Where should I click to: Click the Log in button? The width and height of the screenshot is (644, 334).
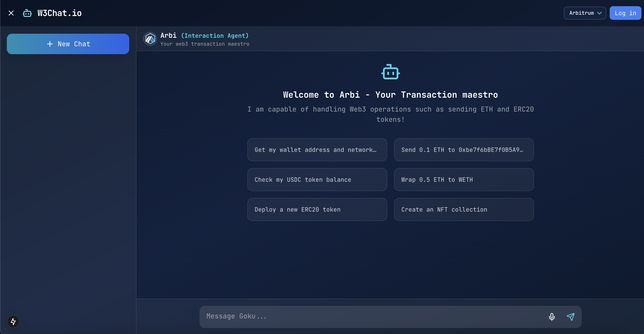coord(625,13)
